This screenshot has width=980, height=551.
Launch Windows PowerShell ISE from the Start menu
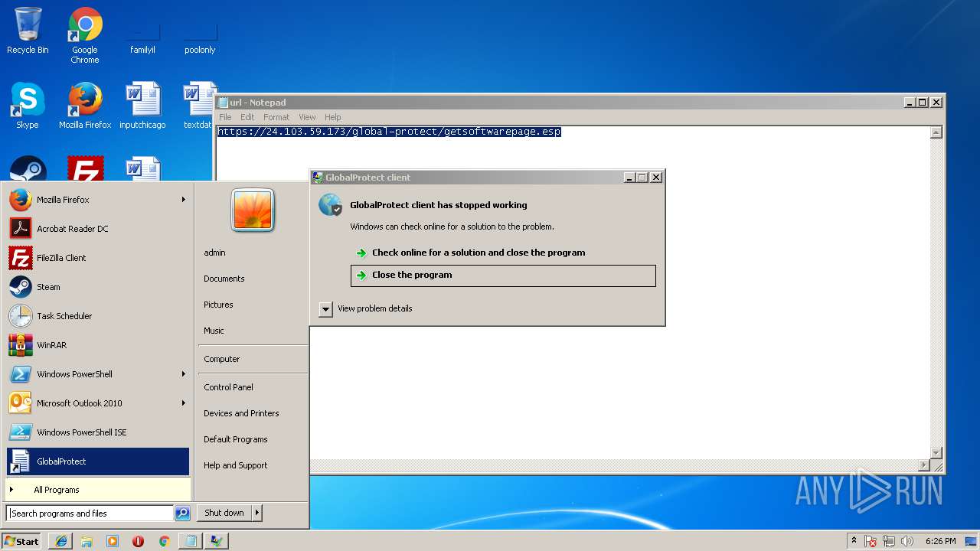pyautogui.click(x=98, y=432)
